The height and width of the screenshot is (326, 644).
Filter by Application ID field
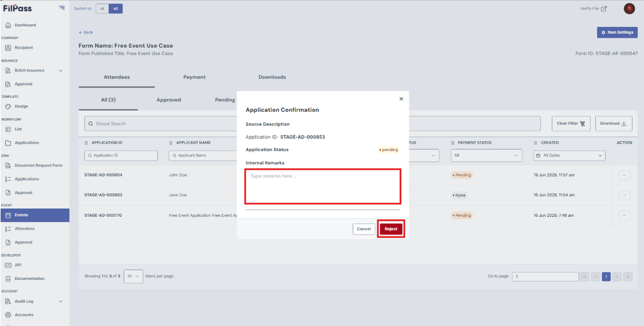click(121, 155)
